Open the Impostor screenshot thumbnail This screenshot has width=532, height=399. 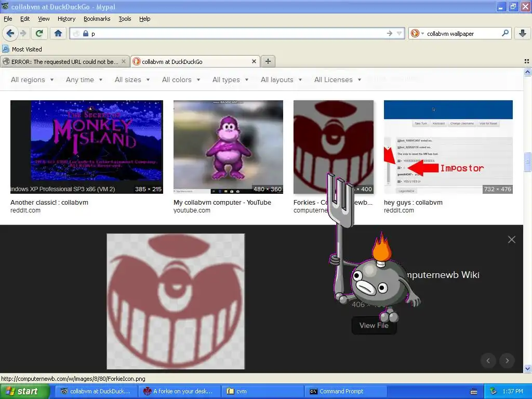tap(448, 147)
